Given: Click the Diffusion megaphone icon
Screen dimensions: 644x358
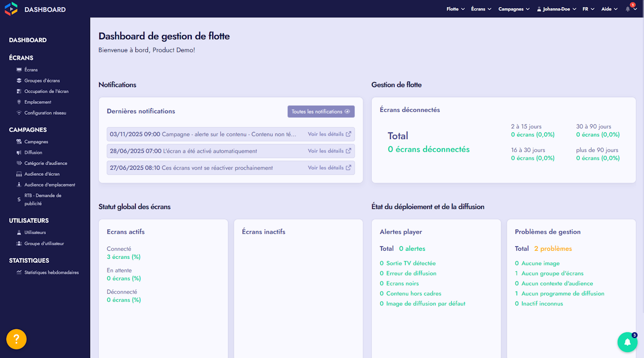Looking at the screenshot, I should [x=19, y=153].
